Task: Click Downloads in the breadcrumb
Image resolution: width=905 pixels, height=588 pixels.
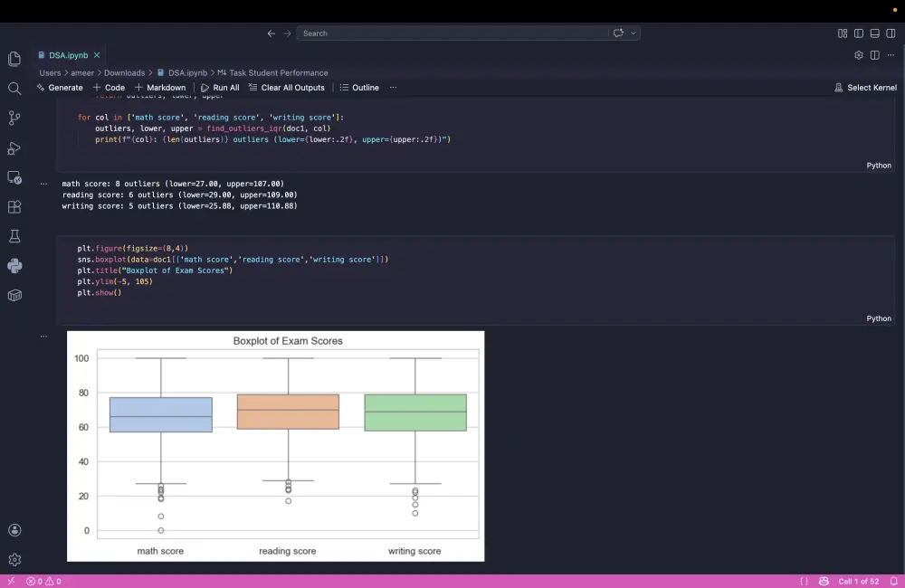Action: pos(124,72)
